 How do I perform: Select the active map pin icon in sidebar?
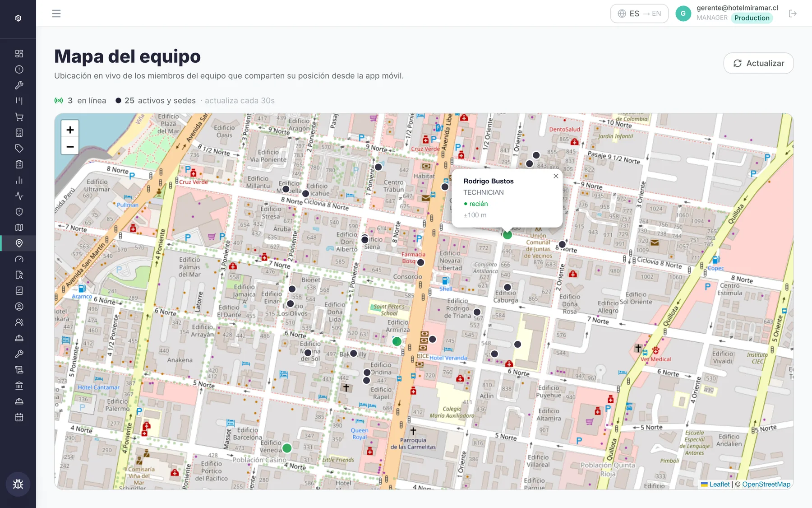pos(19,243)
